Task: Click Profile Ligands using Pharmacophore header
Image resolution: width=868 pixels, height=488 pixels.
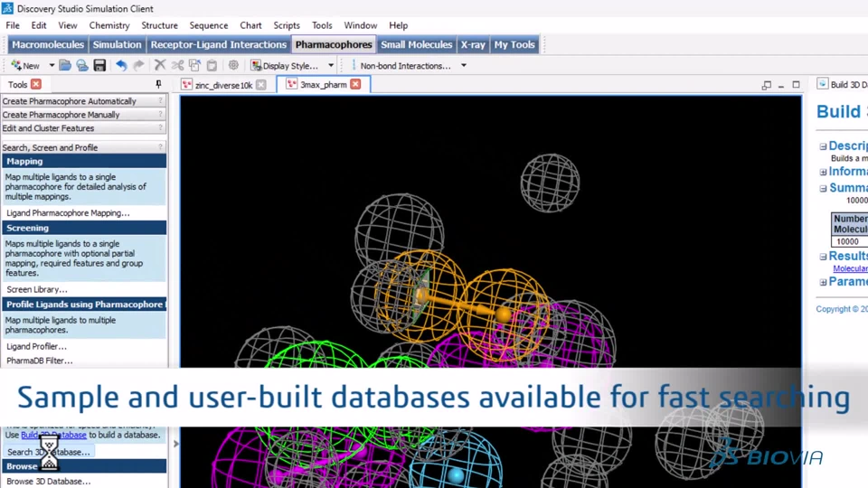Action: pyautogui.click(x=84, y=305)
